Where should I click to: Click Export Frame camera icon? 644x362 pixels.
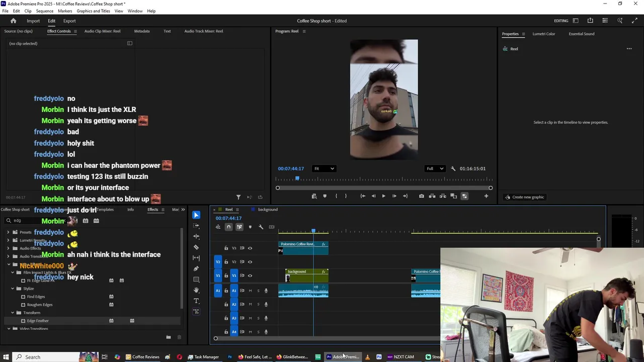click(x=421, y=196)
